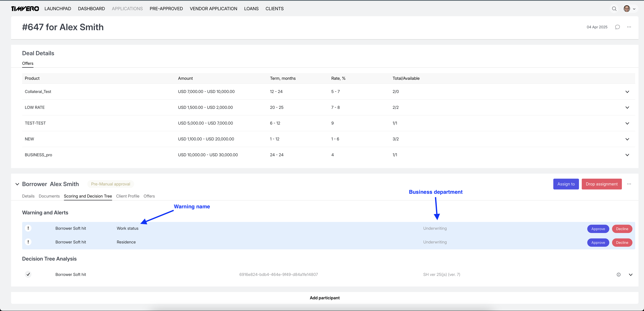Click Add participant
The width and height of the screenshot is (644, 311).
coord(325,298)
